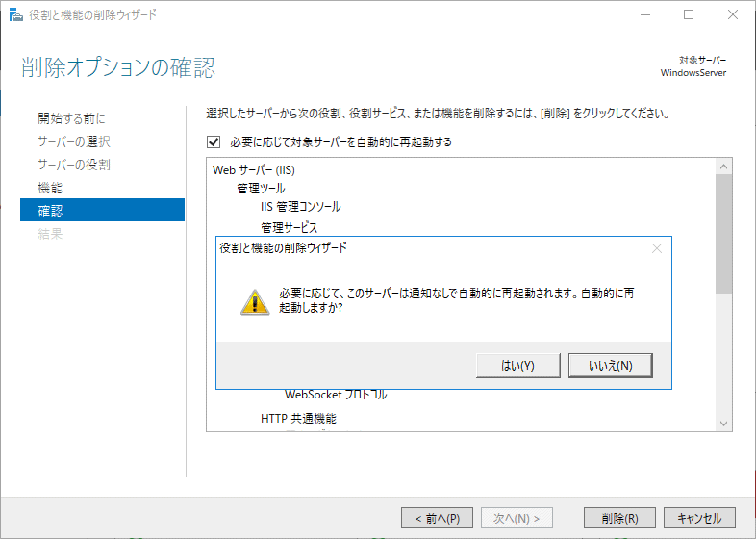Close the wizard window from the title bar
The image size is (756, 539).
point(732,15)
